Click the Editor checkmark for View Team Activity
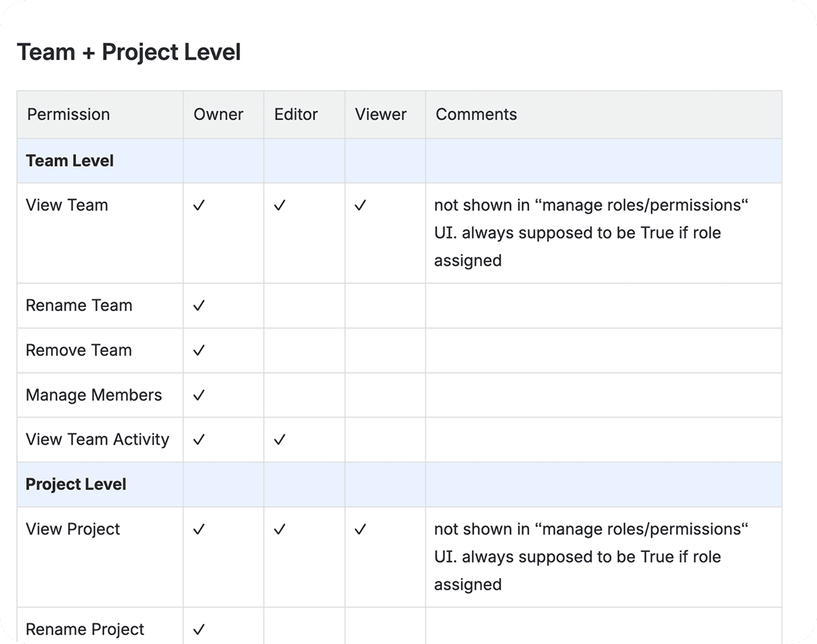817x644 pixels. [x=279, y=440]
